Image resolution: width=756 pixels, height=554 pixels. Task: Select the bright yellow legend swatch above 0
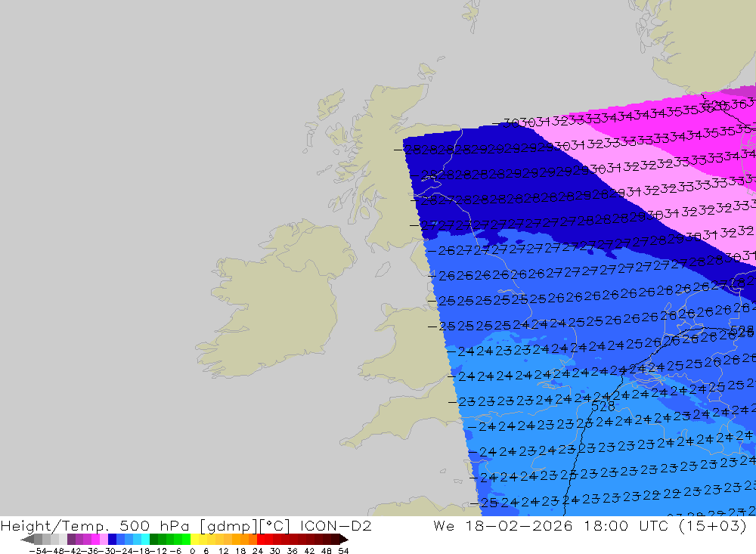point(195,540)
